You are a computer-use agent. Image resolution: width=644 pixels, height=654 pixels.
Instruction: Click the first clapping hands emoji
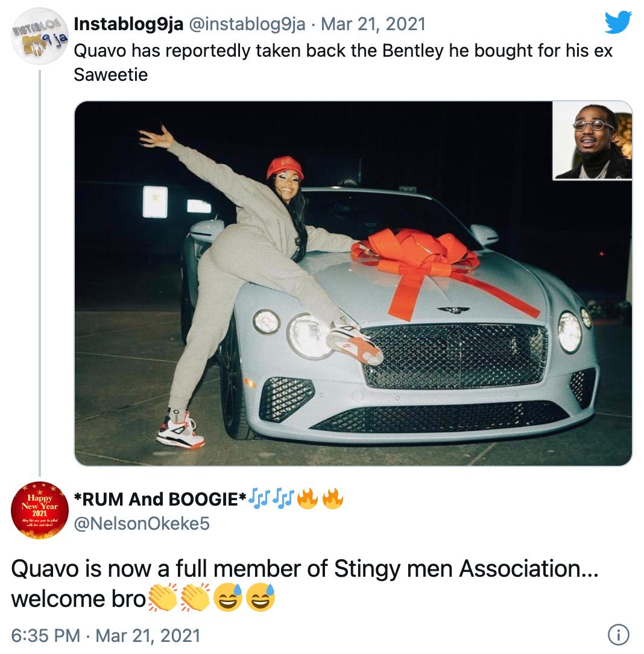pyautogui.click(x=163, y=597)
